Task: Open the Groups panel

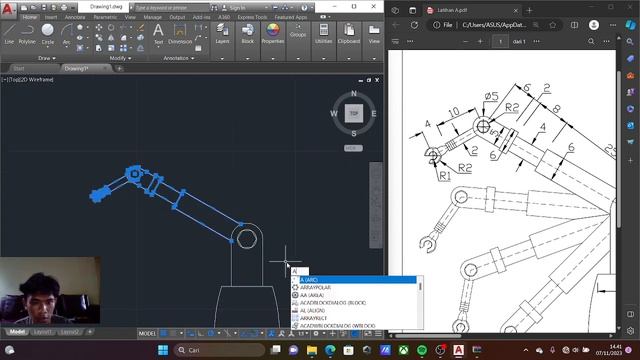Action: coord(298,31)
